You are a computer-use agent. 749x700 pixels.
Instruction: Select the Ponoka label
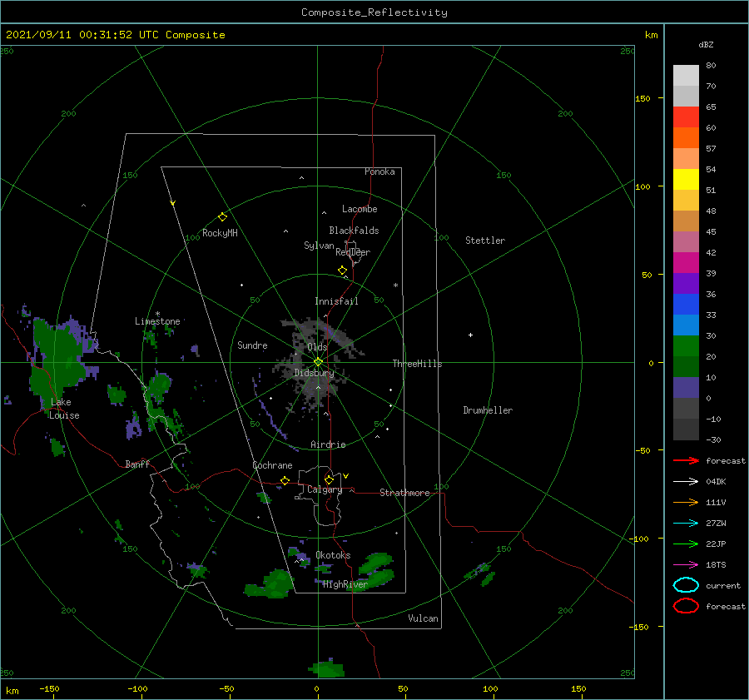pos(379,171)
